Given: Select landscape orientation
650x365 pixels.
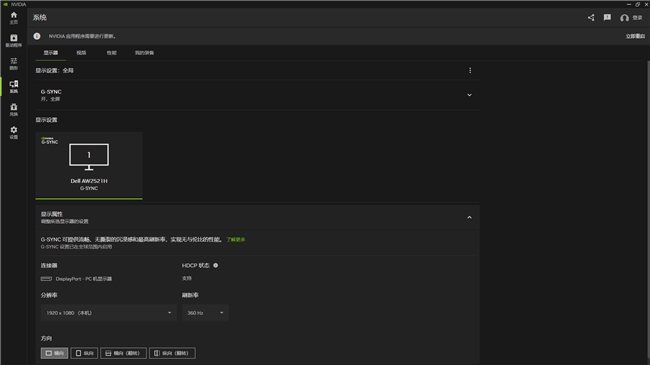Looking at the screenshot, I should pos(54,353).
